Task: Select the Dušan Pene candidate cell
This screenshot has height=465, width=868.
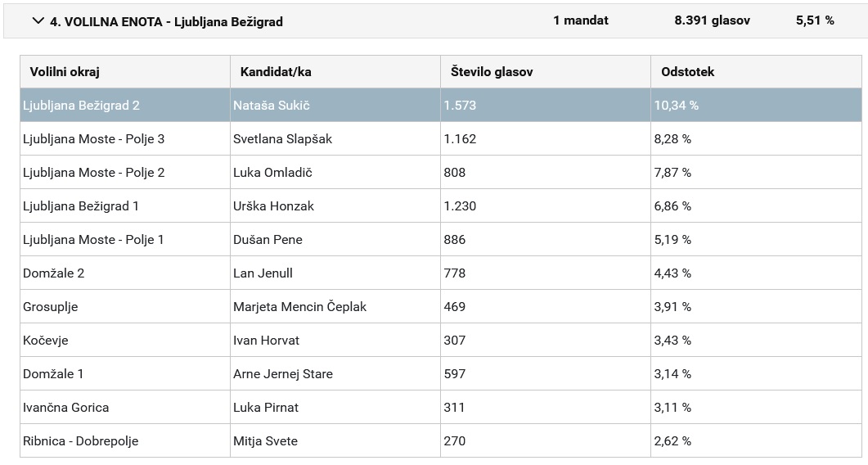Action: coord(268,240)
